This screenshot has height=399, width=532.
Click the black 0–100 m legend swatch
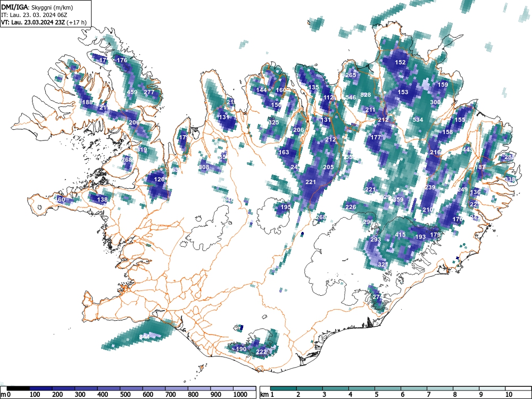tap(18, 388)
